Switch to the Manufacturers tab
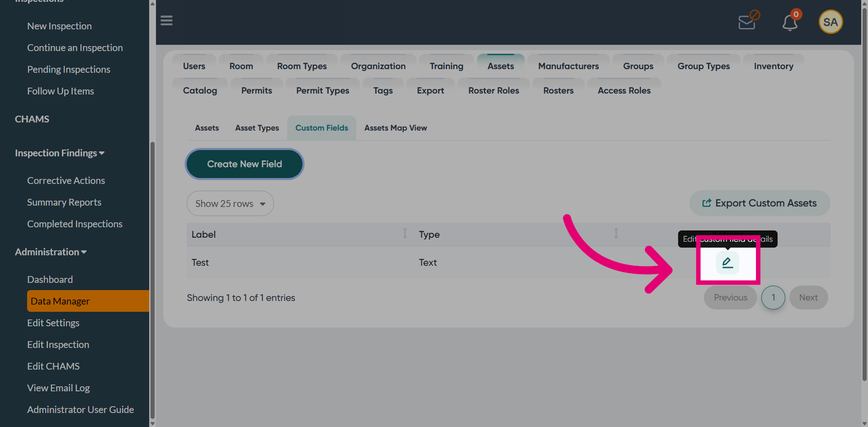Screen dimensions: 868x427 [x=568, y=66]
